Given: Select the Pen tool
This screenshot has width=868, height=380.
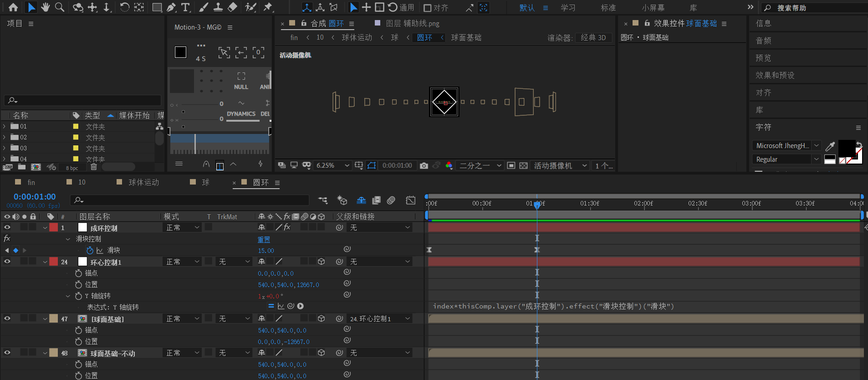Looking at the screenshot, I should [x=171, y=7].
